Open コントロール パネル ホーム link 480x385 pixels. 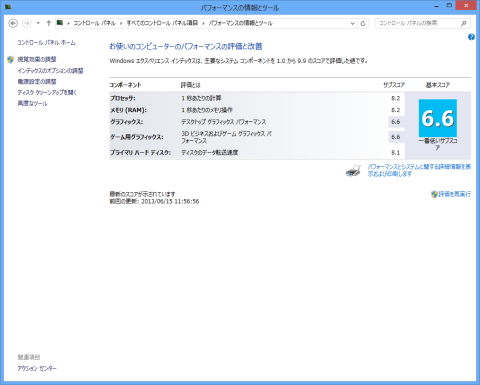46,43
